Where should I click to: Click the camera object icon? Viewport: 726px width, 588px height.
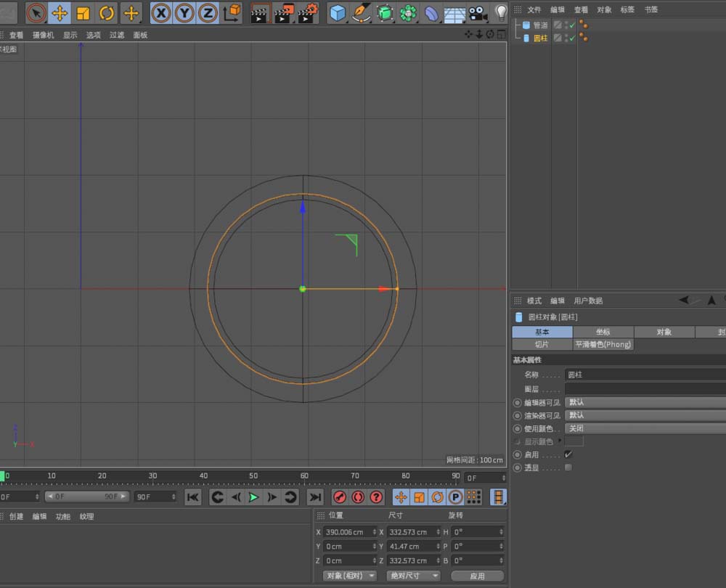coord(477,12)
